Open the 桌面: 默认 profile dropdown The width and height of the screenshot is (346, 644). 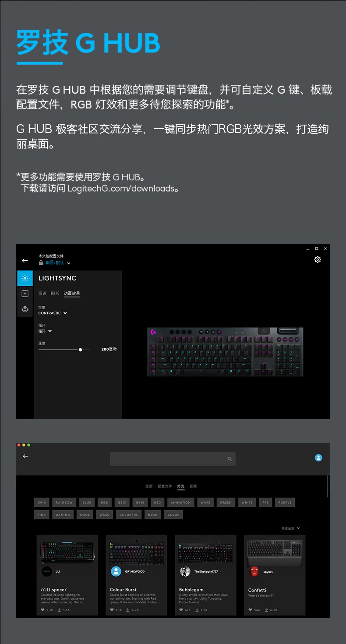pyautogui.click(x=57, y=263)
